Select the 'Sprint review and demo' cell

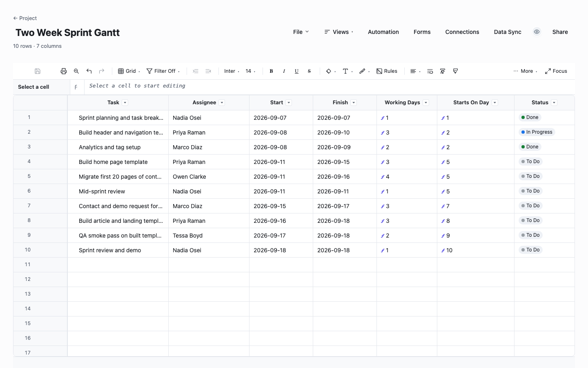[118, 250]
